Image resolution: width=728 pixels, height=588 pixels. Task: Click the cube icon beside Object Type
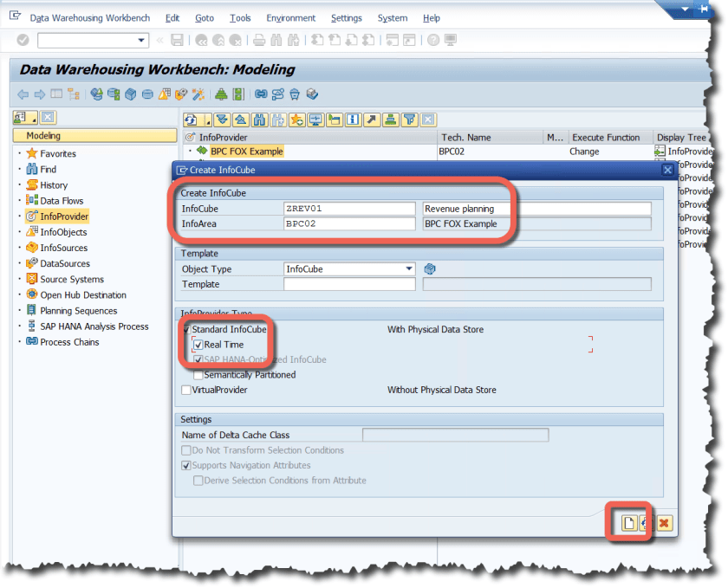pyautogui.click(x=430, y=268)
